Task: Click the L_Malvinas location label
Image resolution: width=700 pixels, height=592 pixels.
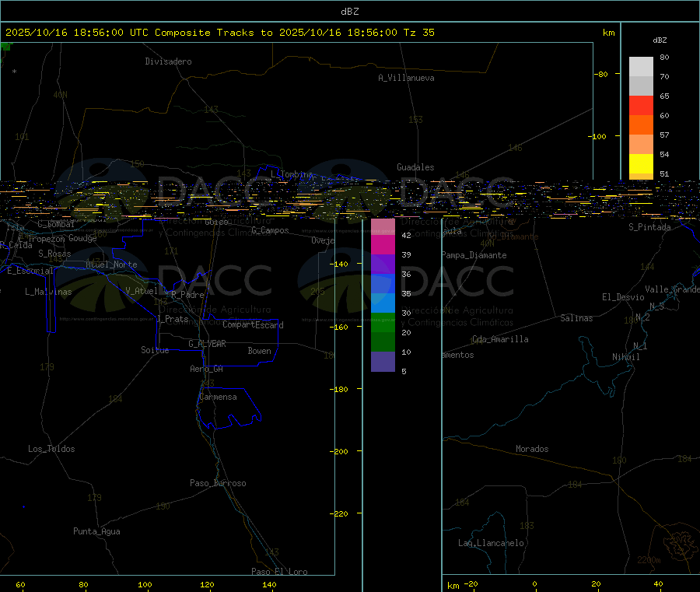Action: [48, 292]
